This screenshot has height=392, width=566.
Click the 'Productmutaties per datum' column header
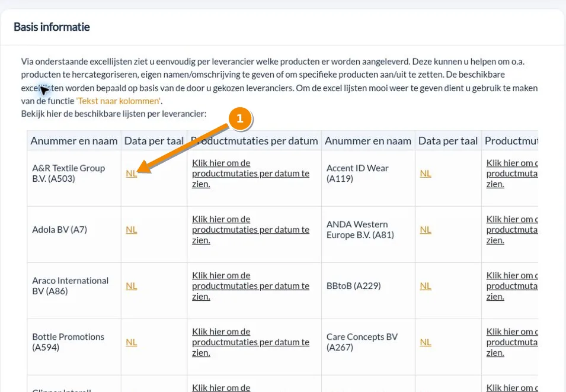pos(254,141)
